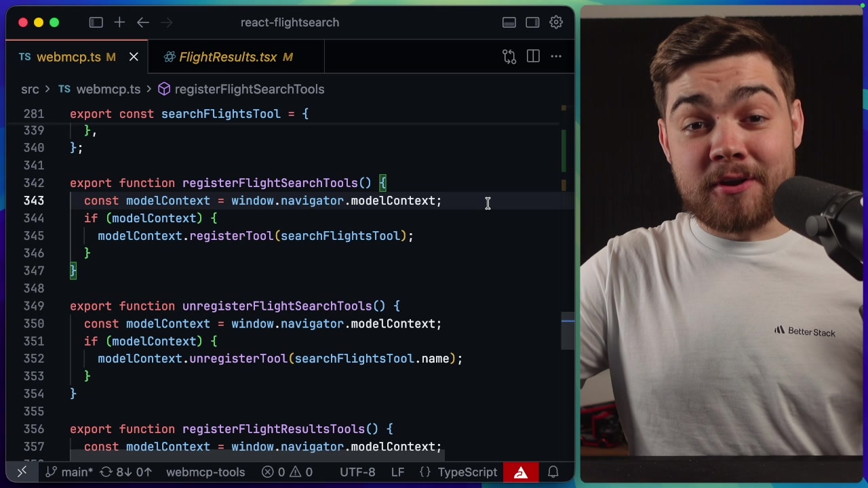Open the compare changes icon in editor toolbar
The width and height of the screenshot is (868, 488).
tap(509, 56)
